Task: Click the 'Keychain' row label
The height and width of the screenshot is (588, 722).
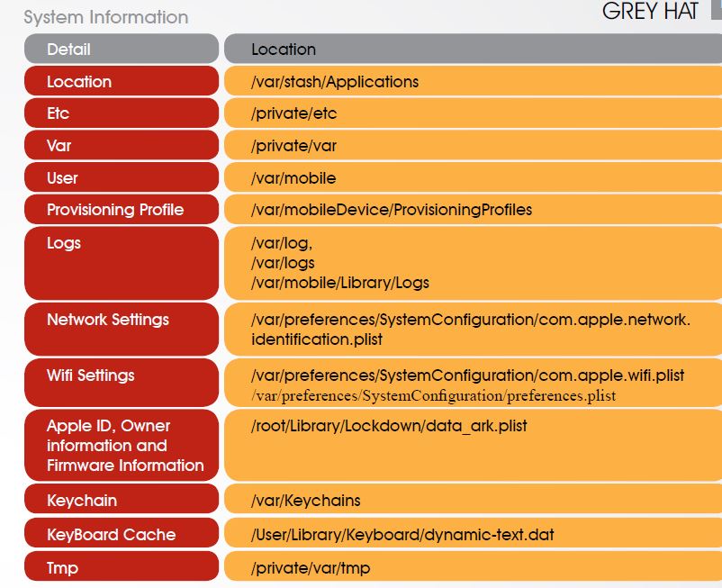Action: (x=122, y=499)
